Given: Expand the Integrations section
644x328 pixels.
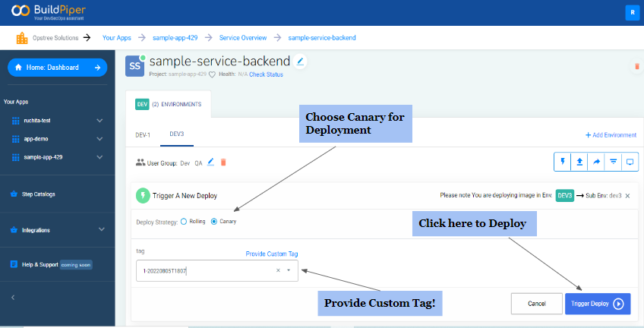Looking at the screenshot, I should [102, 229].
